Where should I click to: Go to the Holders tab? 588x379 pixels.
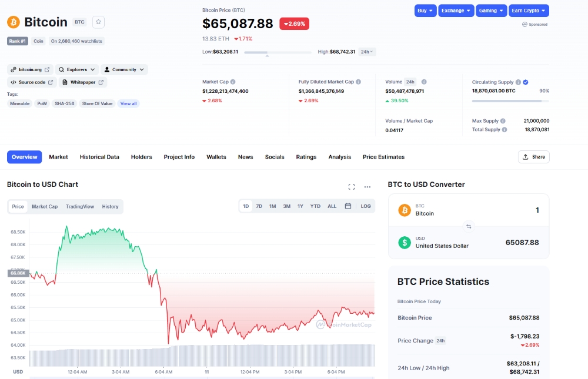point(141,157)
